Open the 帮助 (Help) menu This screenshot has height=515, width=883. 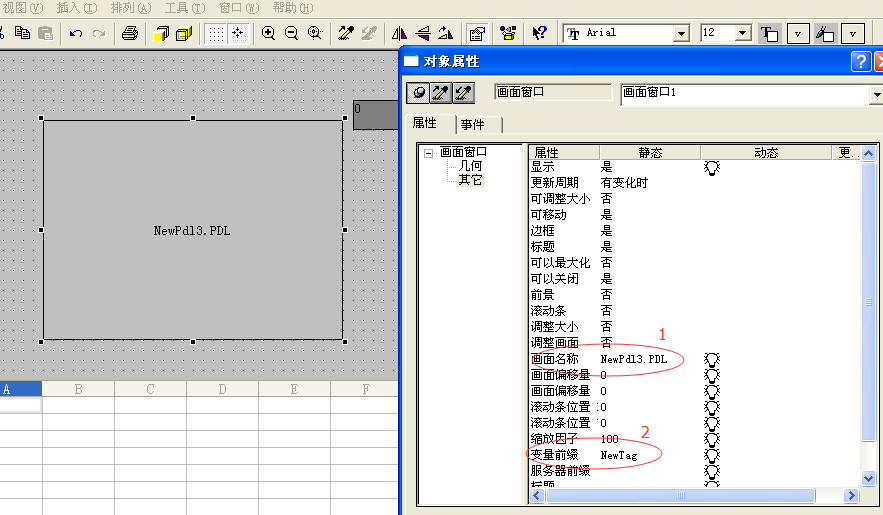[x=293, y=8]
